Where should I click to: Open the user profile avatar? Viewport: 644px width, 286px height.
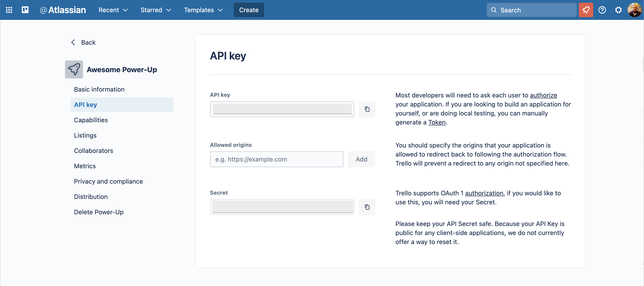[x=635, y=10]
